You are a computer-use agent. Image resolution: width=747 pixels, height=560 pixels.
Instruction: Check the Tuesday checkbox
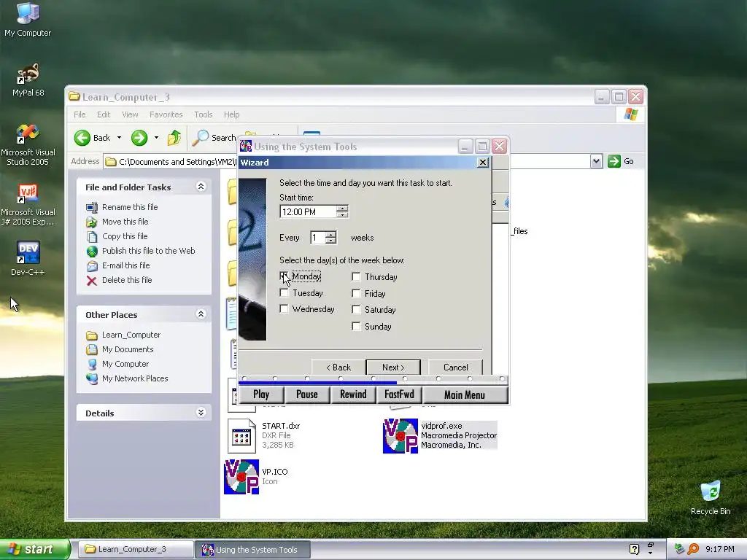[284, 293]
